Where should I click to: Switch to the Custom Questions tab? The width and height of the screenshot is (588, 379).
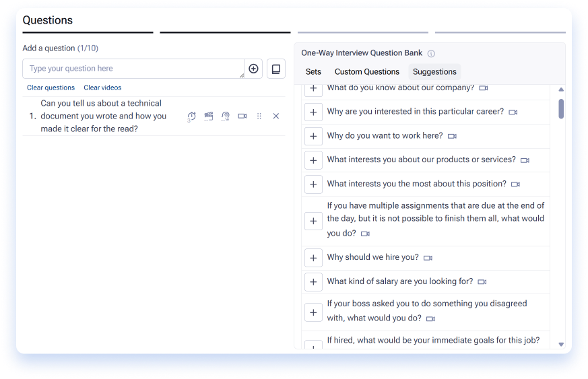pos(367,71)
